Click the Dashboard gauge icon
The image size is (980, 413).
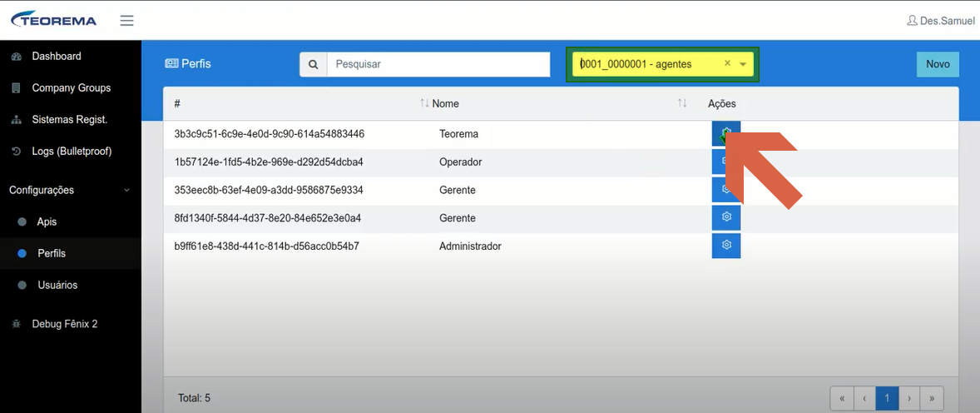tap(17, 57)
